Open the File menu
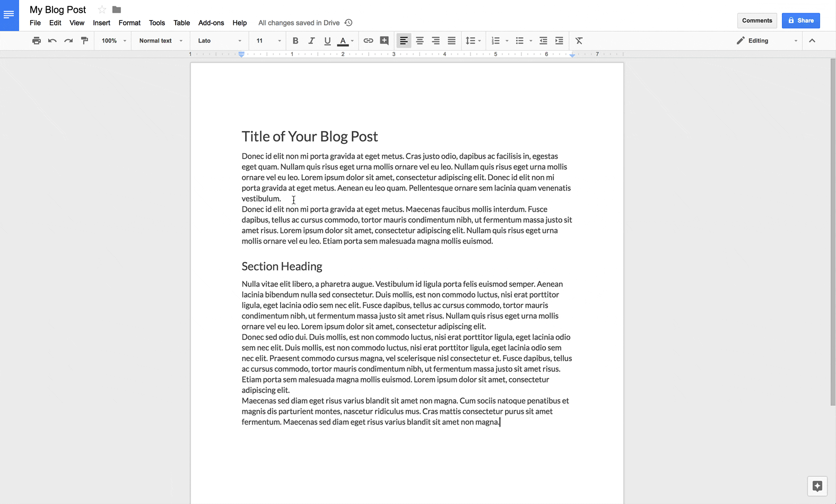 tap(35, 23)
